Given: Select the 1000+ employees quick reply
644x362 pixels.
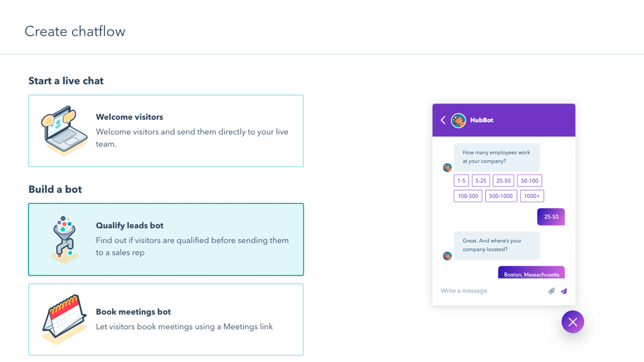Looking at the screenshot, I should [532, 196].
